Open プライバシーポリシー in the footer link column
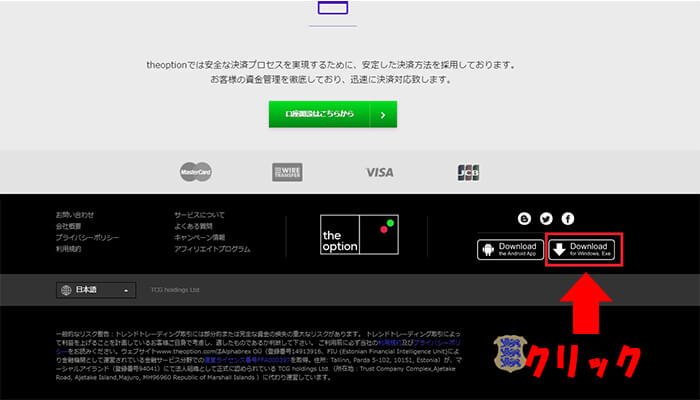The height and width of the screenshot is (400, 700). tap(88, 238)
